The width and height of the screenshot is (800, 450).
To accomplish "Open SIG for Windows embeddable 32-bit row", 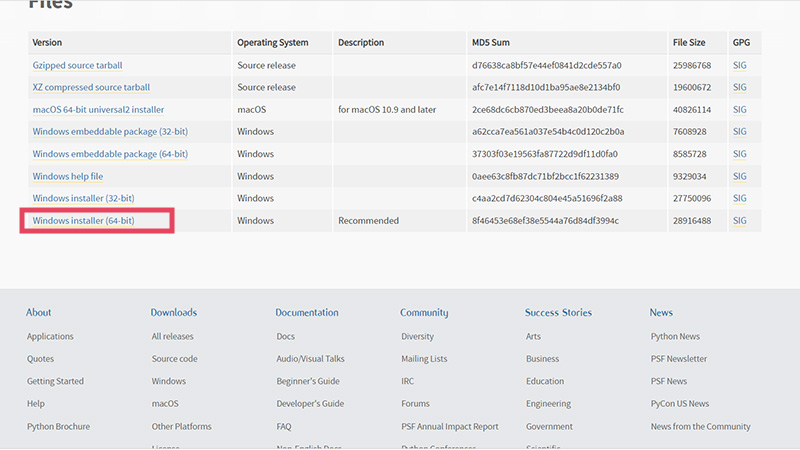I will pos(740,132).
